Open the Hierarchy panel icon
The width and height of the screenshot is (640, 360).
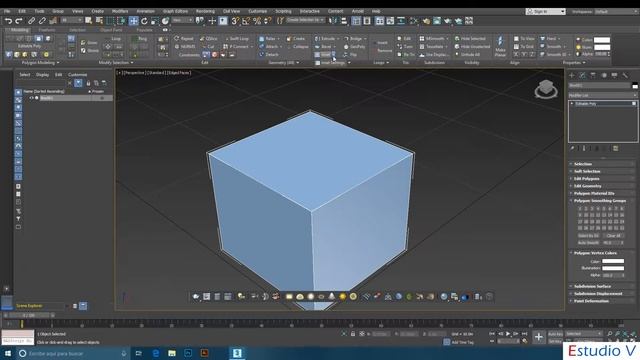tap(593, 76)
